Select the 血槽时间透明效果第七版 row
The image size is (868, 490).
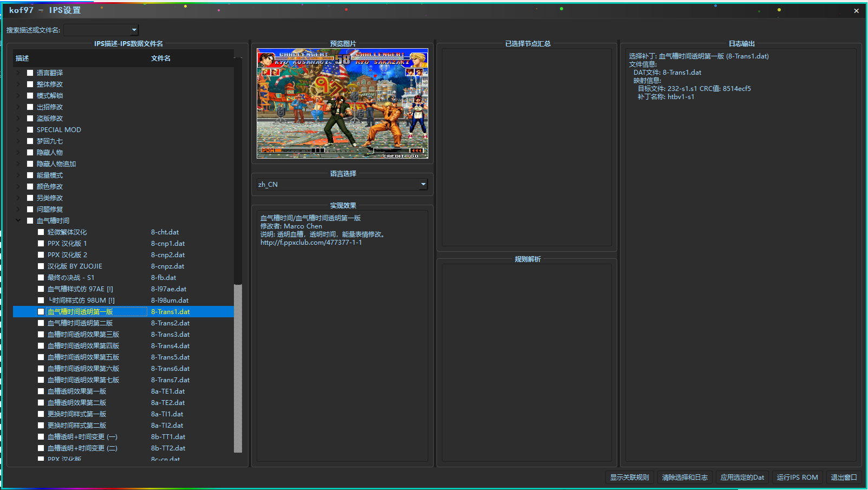coord(123,380)
